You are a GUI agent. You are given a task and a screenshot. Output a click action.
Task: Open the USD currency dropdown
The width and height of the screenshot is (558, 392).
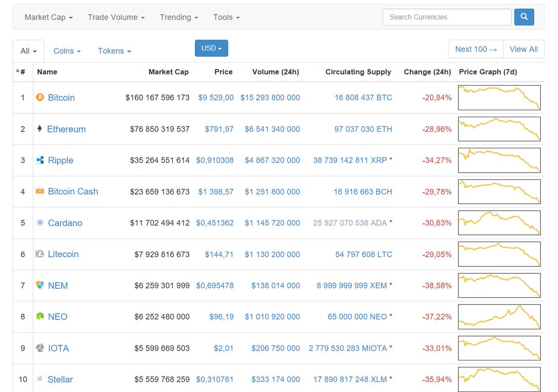pyautogui.click(x=212, y=48)
